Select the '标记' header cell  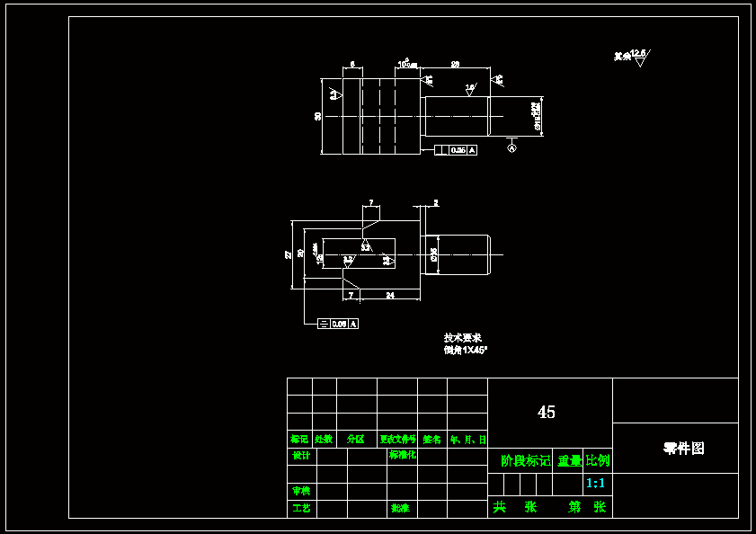point(299,439)
